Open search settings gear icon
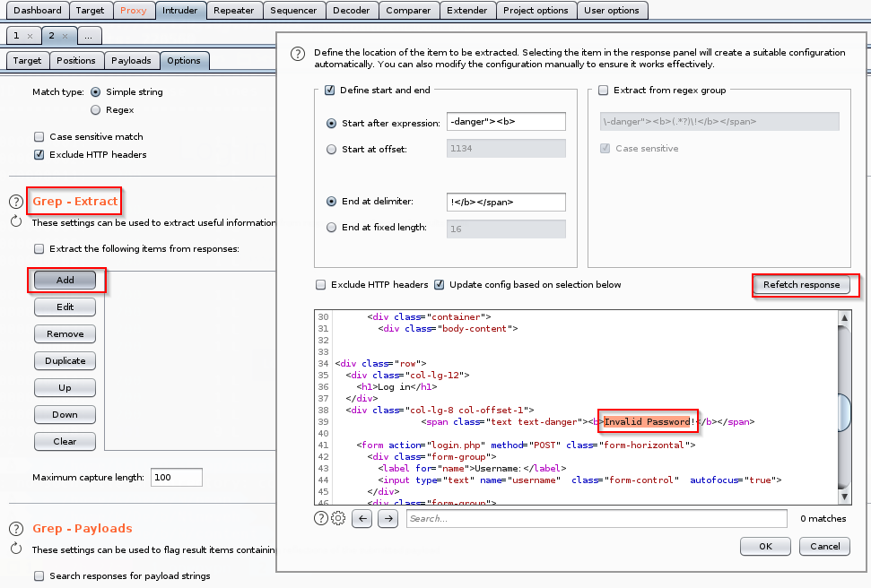 [338, 518]
